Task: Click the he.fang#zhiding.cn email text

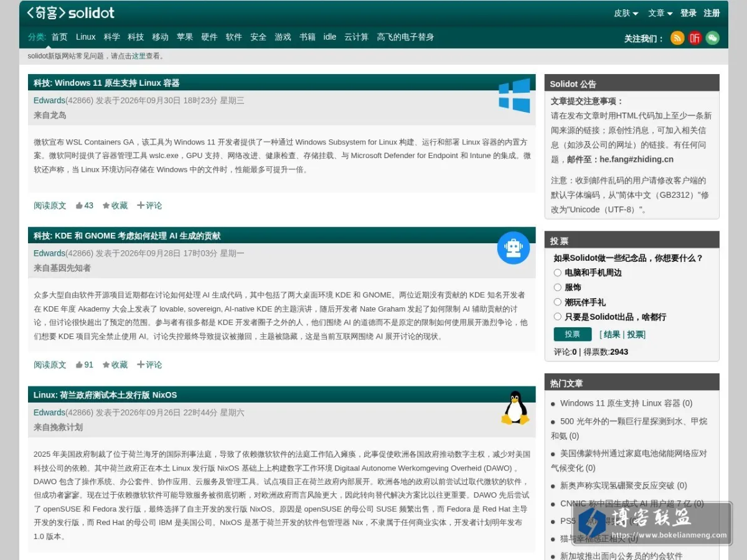Action: click(636, 159)
